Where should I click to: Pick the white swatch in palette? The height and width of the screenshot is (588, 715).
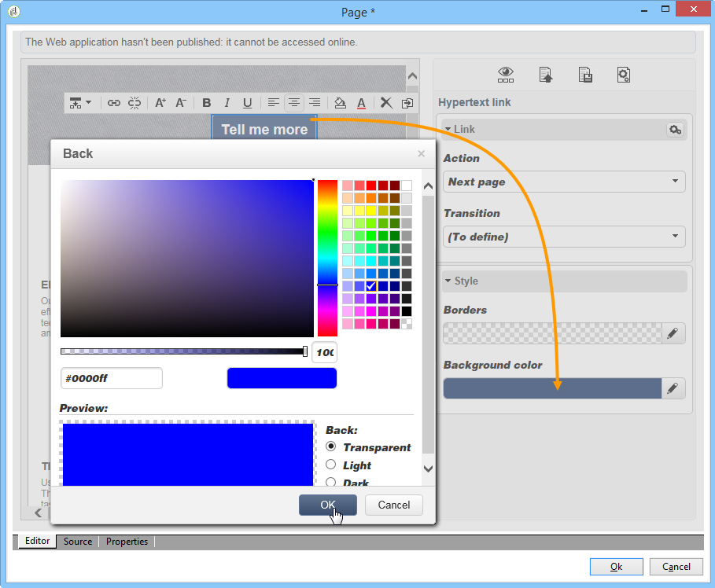click(407, 186)
